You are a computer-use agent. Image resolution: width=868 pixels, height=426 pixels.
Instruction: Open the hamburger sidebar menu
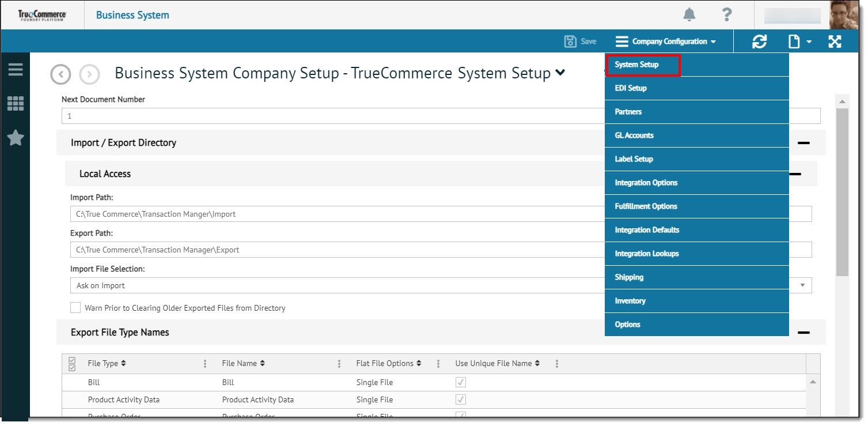(x=16, y=70)
